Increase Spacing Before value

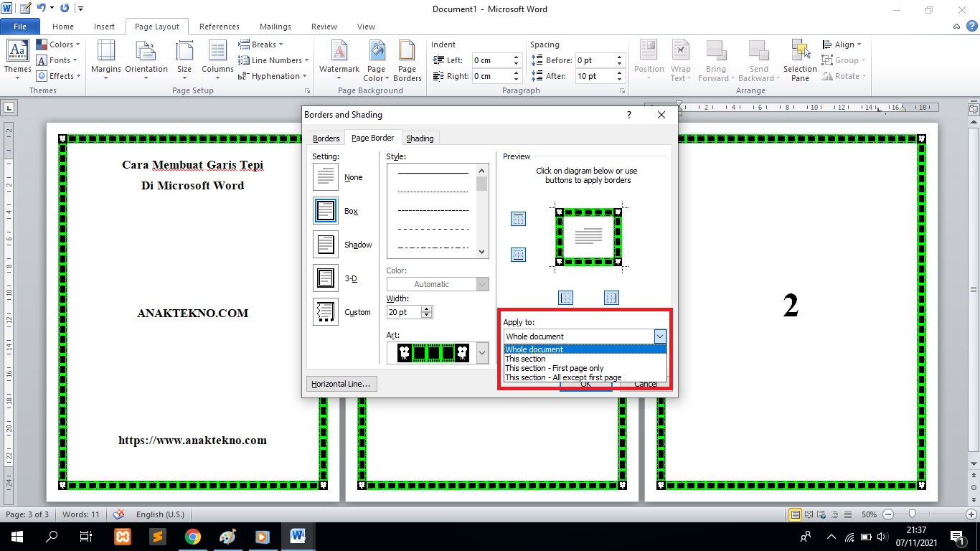click(x=621, y=57)
